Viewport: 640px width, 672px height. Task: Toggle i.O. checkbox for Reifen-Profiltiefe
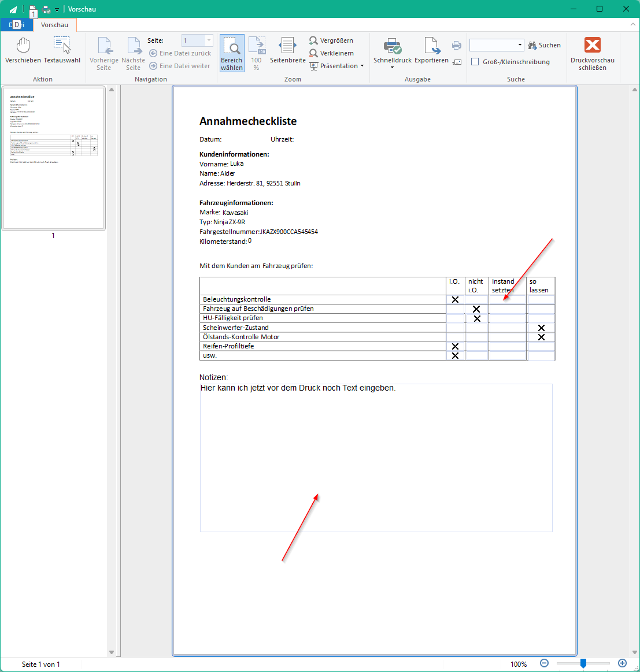point(455,346)
